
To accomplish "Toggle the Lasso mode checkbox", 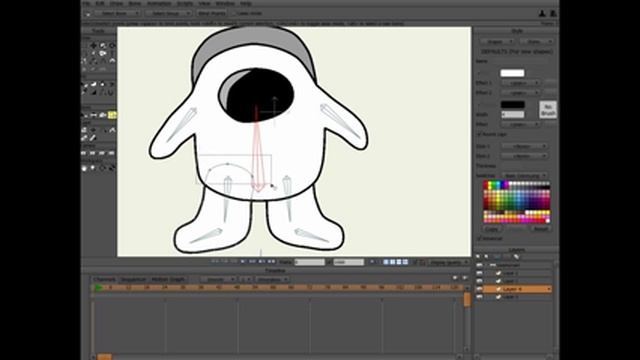I will click(x=234, y=13).
